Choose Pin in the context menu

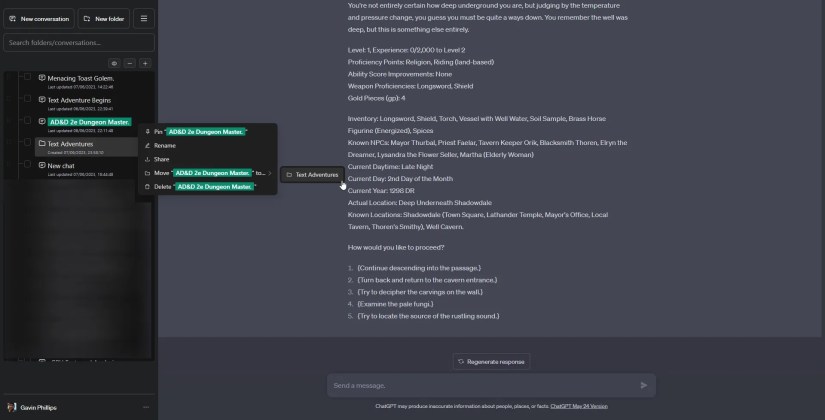pos(207,132)
